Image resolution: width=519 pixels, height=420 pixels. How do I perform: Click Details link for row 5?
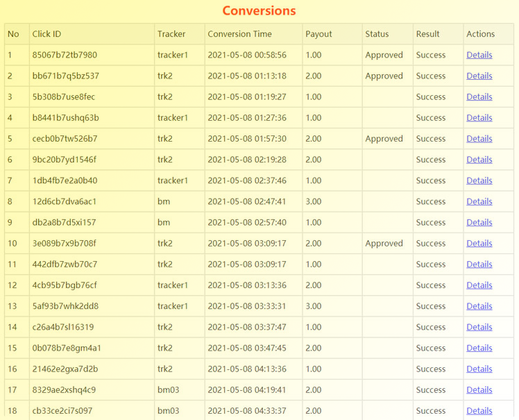tap(479, 138)
